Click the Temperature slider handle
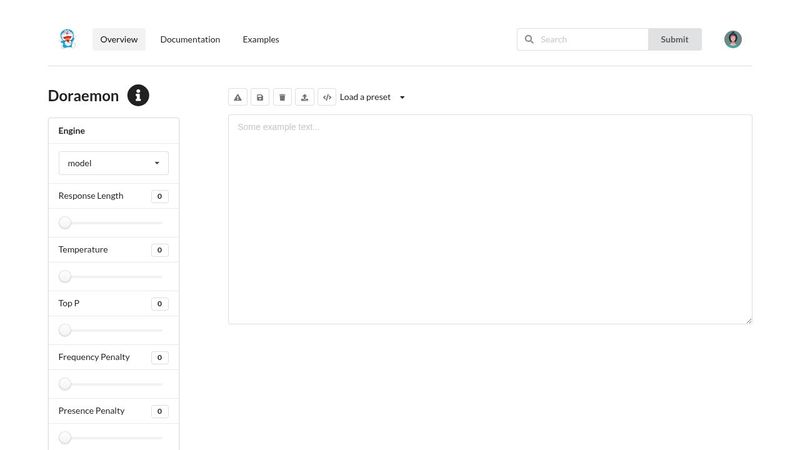800x450 pixels. [65, 276]
